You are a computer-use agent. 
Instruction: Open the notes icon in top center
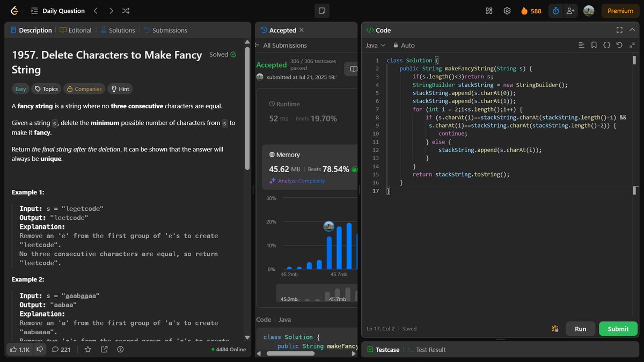coord(322,11)
